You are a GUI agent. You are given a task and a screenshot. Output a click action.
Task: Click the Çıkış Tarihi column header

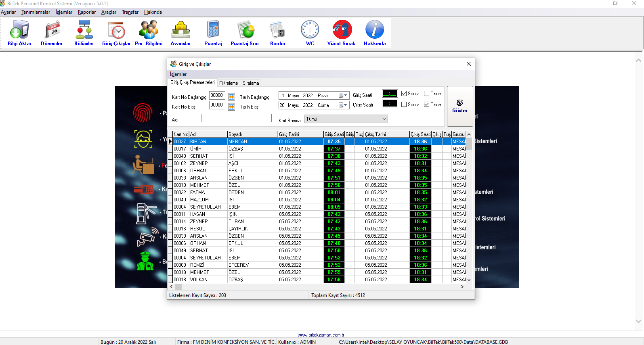click(387, 134)
